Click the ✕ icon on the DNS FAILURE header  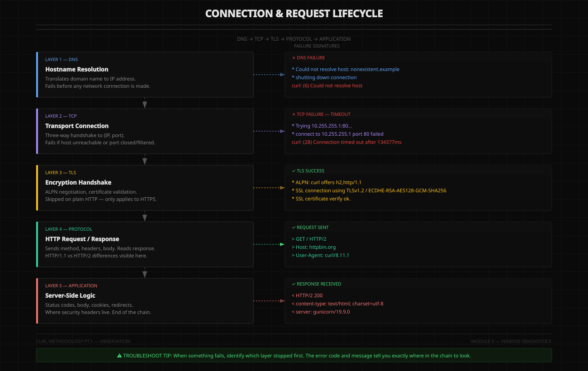coord(293,57)
